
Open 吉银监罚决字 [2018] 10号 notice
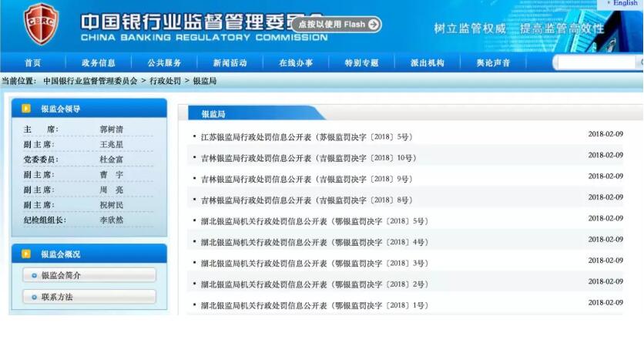(308, 158)
